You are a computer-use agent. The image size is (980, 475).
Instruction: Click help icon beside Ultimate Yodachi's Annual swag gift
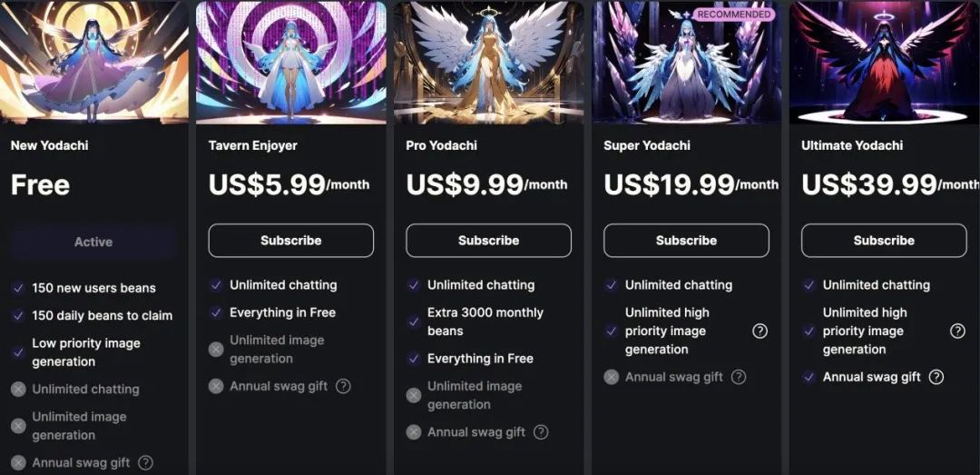point(936,377)
